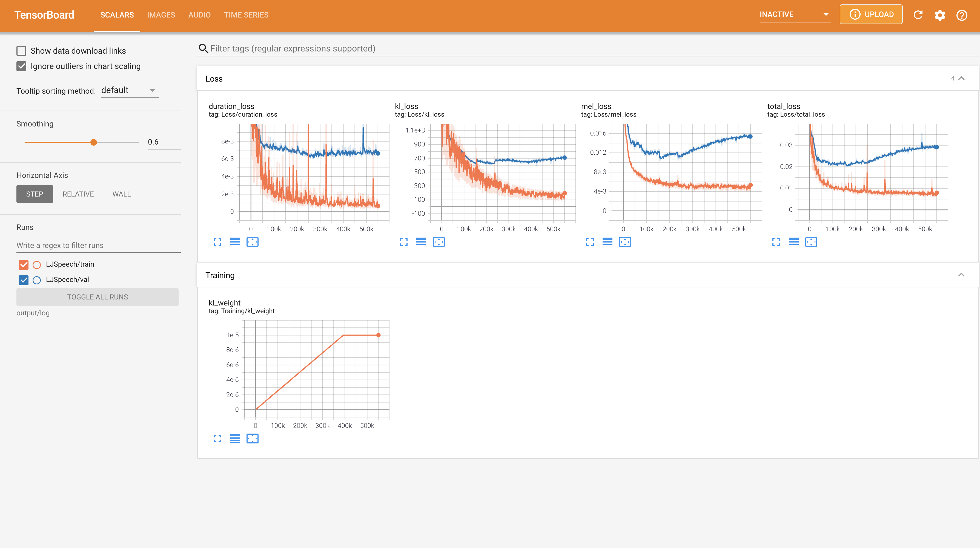Screen dimensions: 980x548
Task: Uncheck the LJSpeech/train run
Action: click(x=24, y=264)
